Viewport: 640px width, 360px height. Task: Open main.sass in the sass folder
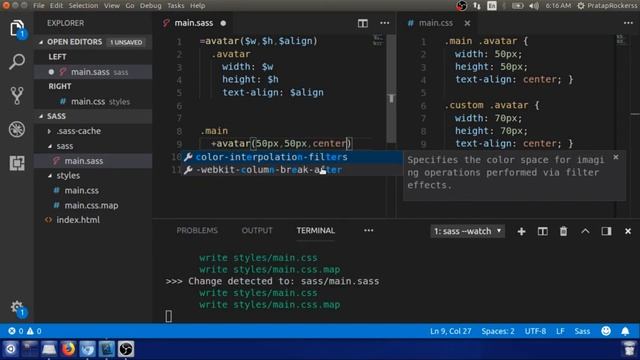click(x=93, y=161)
